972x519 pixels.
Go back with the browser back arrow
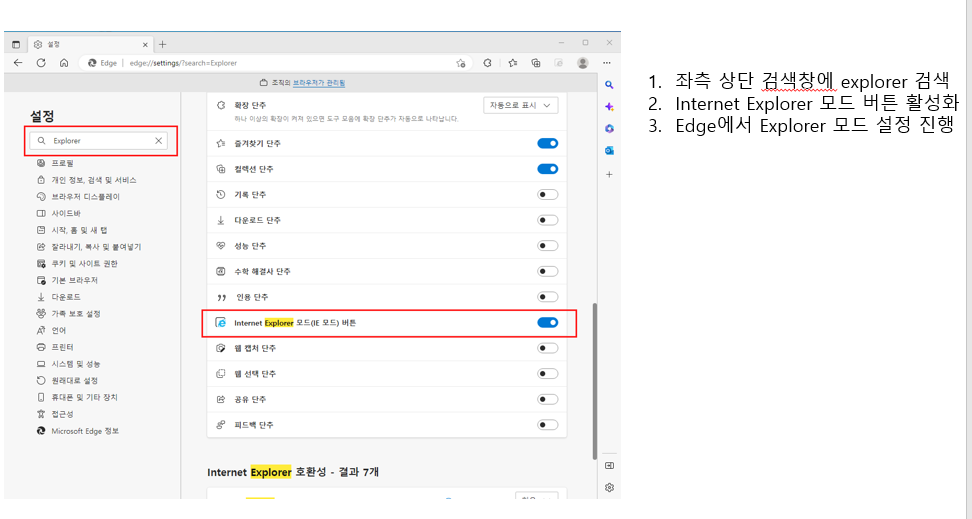click(x=18, y=63)
